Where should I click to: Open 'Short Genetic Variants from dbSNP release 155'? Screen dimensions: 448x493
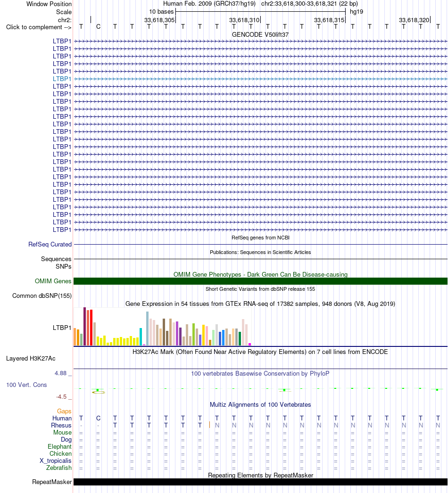pyautogui.click(x=260, y=289)
